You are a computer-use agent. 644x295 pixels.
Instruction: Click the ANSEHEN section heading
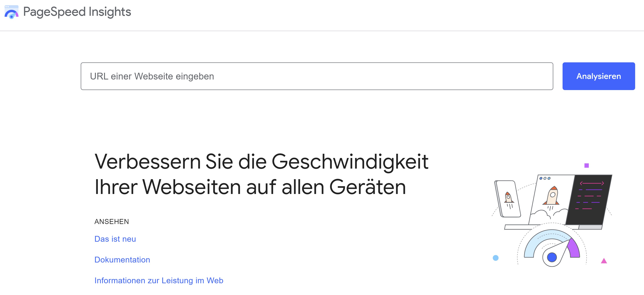tap(111, 221)
